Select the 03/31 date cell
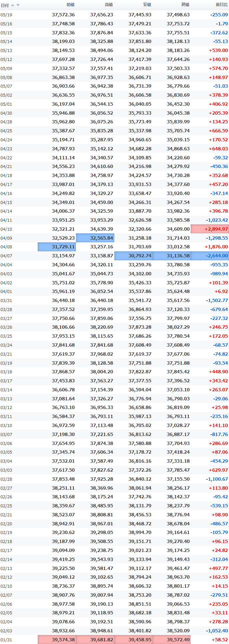This screenshot has height=644, width=229. click(6, 301)
